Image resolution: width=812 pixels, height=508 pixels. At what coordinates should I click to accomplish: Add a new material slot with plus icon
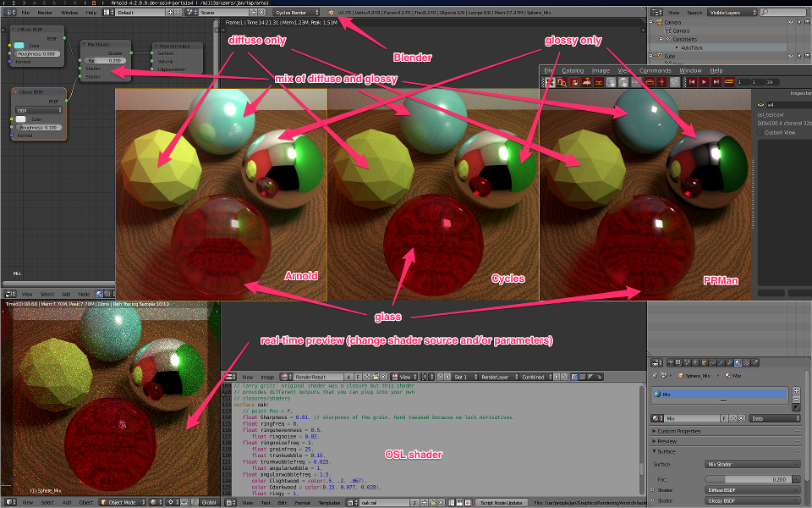pos(796,390)
